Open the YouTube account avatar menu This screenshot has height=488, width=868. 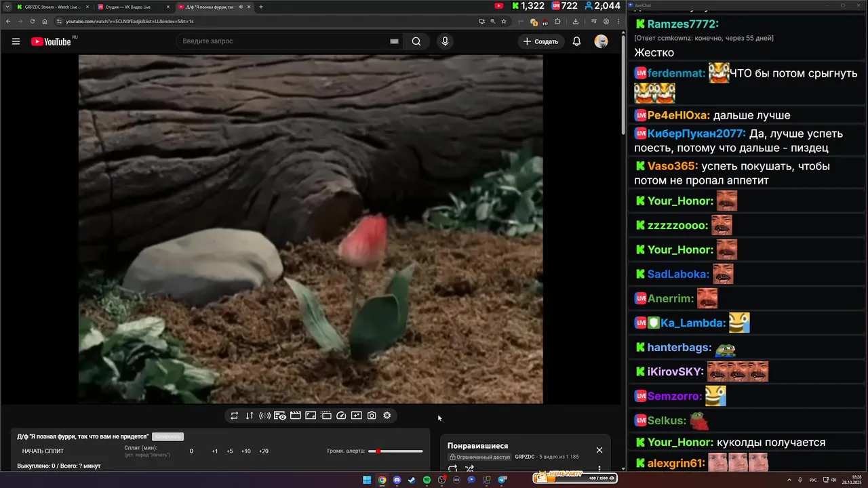[x=601, y=41]
